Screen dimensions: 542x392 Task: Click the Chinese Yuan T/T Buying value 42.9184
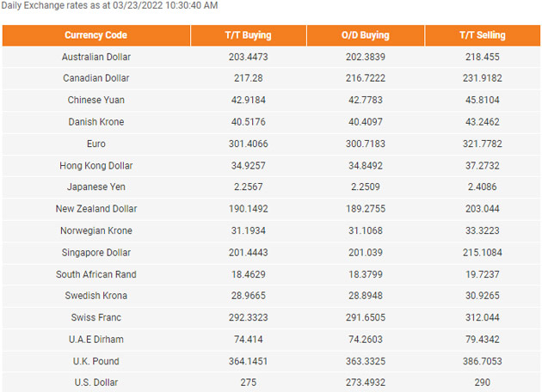coord(248,101)
